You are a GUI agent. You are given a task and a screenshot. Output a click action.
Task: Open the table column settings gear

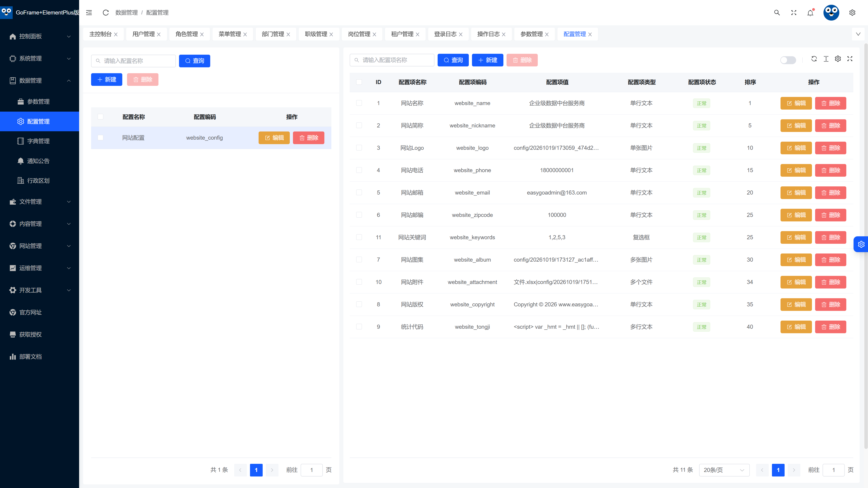pos(838,59)
